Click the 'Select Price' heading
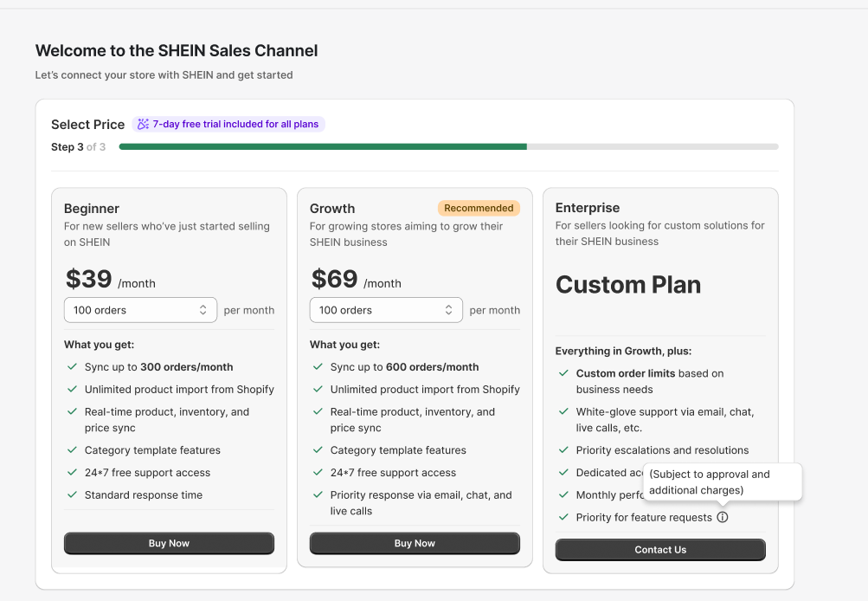This screenshot has height=601, width=868. [x=88, y=125]
